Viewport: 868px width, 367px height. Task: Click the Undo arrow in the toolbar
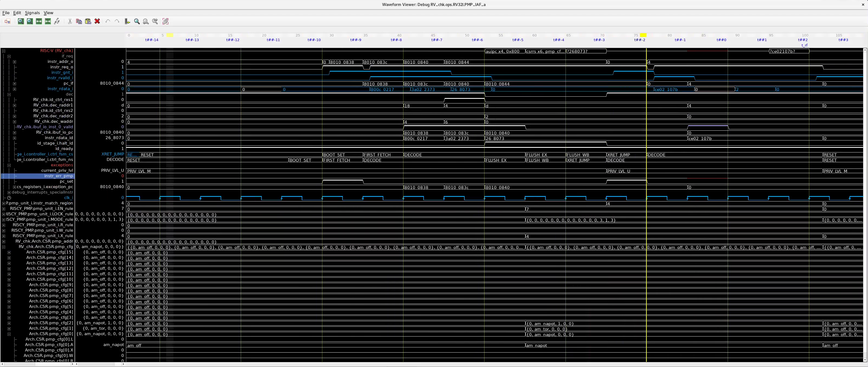(107, 21)
